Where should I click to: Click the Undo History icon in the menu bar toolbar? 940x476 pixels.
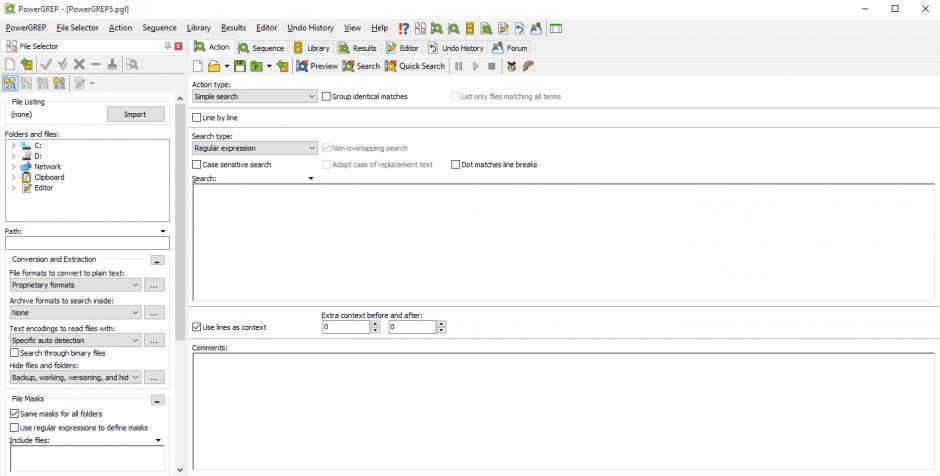(519, 28)
